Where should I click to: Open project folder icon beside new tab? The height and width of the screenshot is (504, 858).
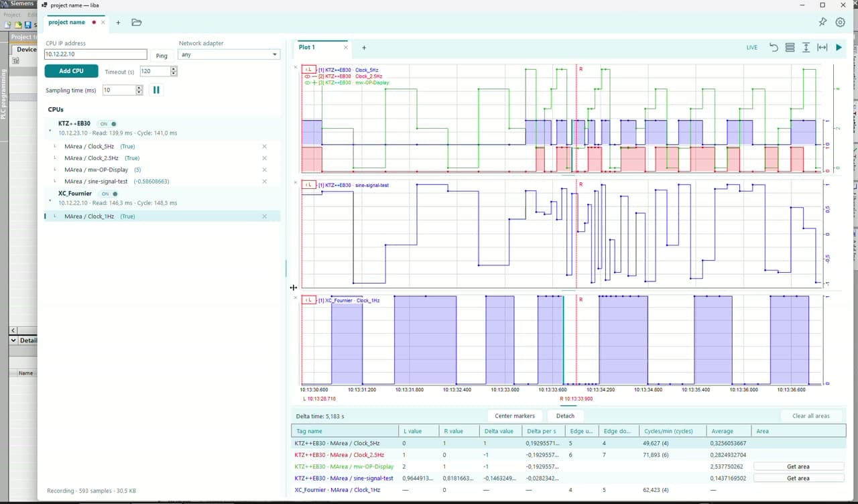(x=137, y=22)
